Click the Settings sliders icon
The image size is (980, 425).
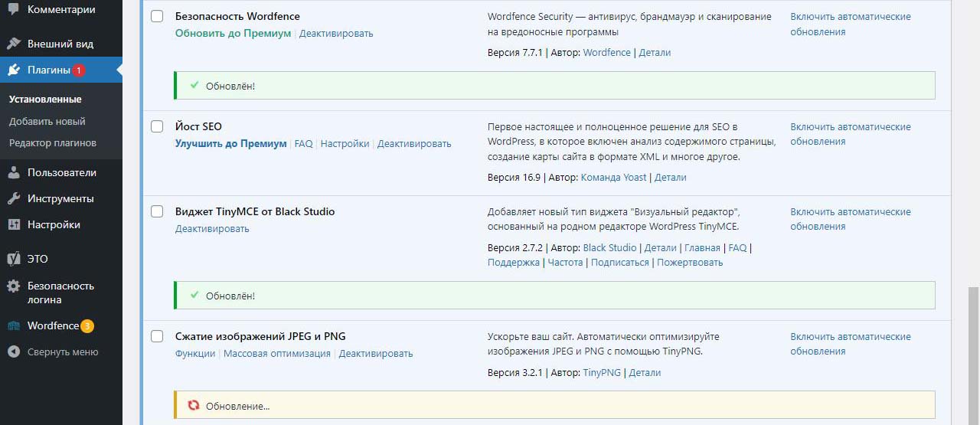[14, 224]
